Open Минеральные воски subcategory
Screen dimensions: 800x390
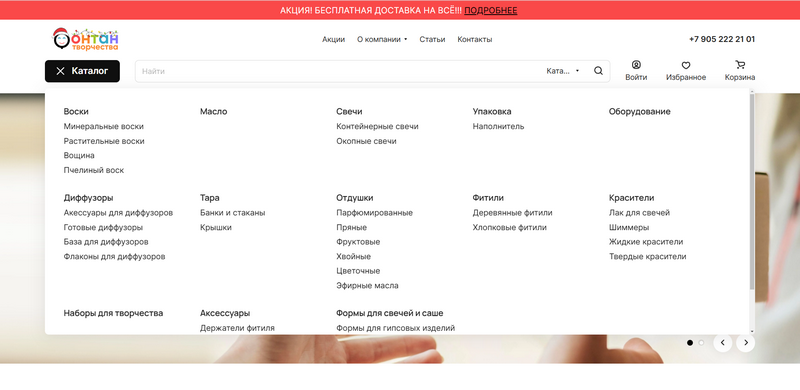pos(104,126)
